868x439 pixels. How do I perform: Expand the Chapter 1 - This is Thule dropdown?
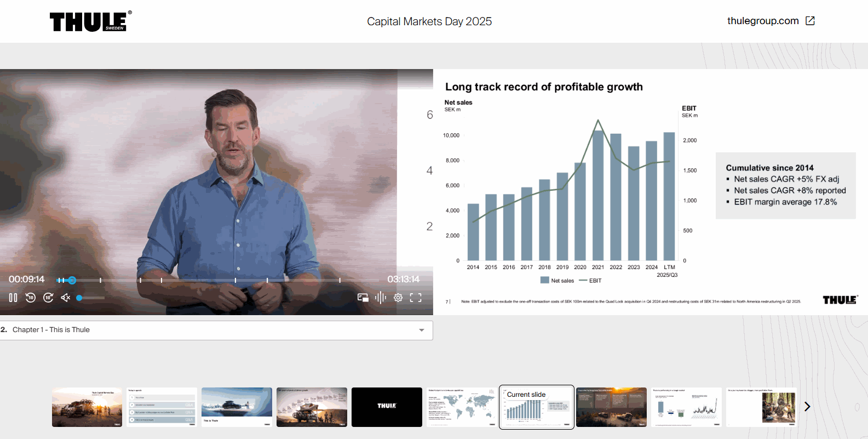pos(216,330)
